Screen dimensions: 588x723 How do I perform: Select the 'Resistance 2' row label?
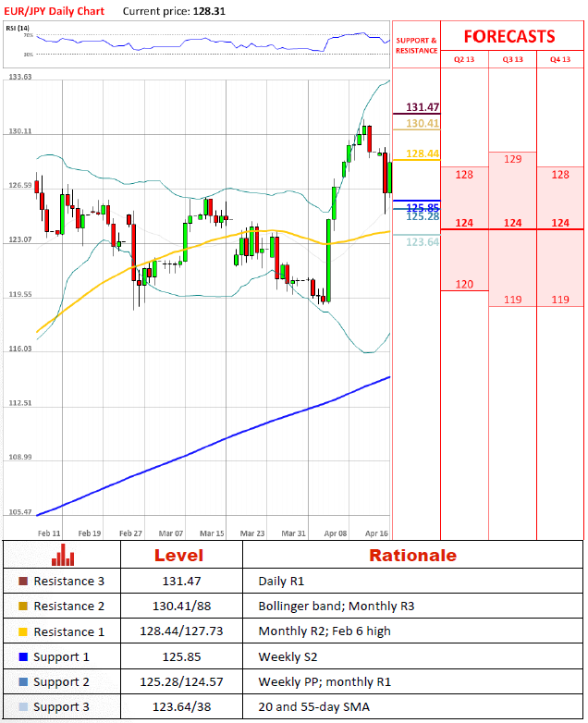coord(69,606)
